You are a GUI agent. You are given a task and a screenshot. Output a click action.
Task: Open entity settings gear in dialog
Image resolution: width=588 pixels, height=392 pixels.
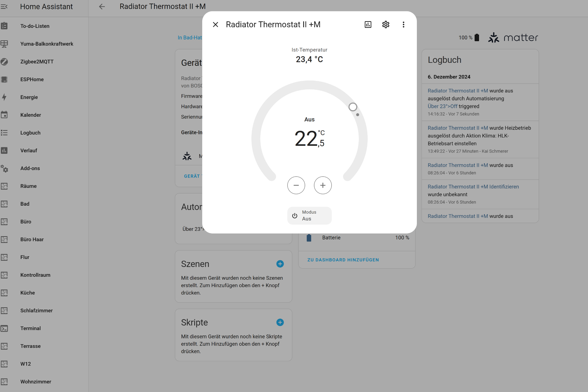coord(385,25)
